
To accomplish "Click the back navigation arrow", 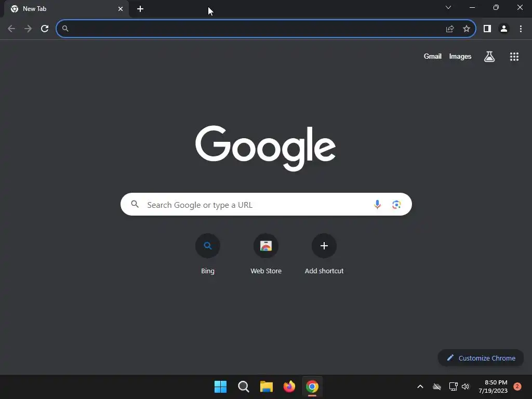I will 11,29.
